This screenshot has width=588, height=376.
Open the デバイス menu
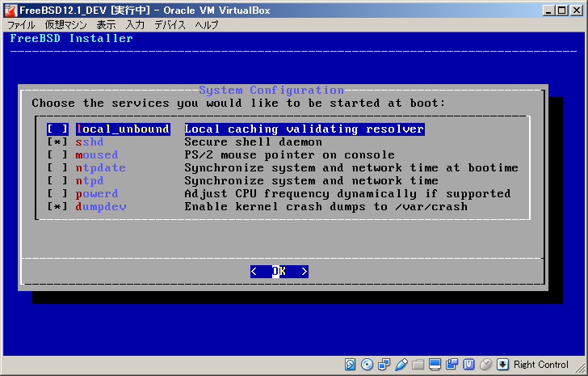(170, 25)
